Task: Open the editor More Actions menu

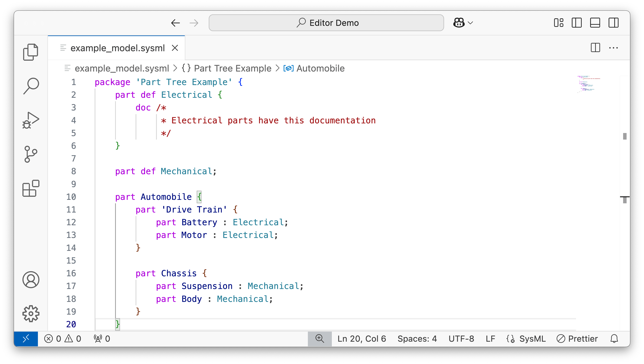Action: coord(613,48)
